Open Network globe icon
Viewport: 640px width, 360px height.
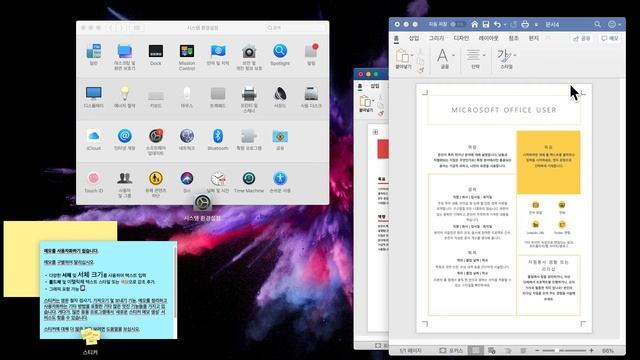[187, 136]
